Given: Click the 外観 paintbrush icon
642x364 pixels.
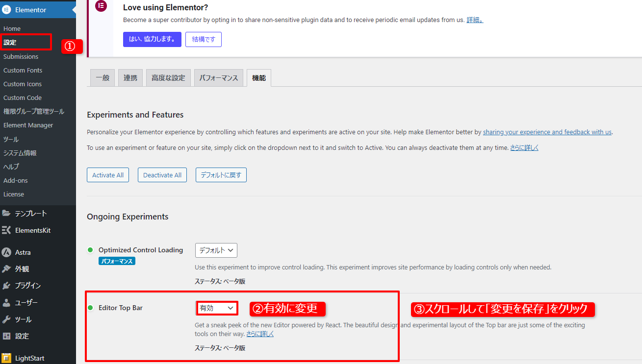Looking at the screenshot, I should point(6,269).
